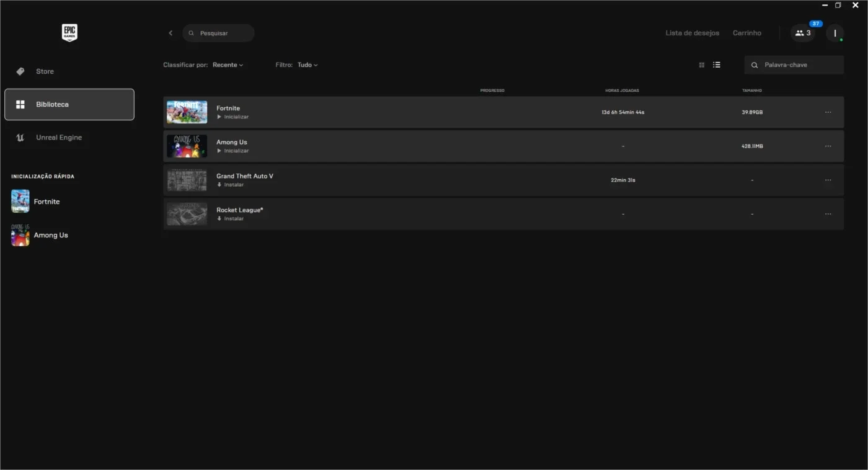Click the 37 notification badge
Viewport: 868px width, 470px height.
click(816, 24)
